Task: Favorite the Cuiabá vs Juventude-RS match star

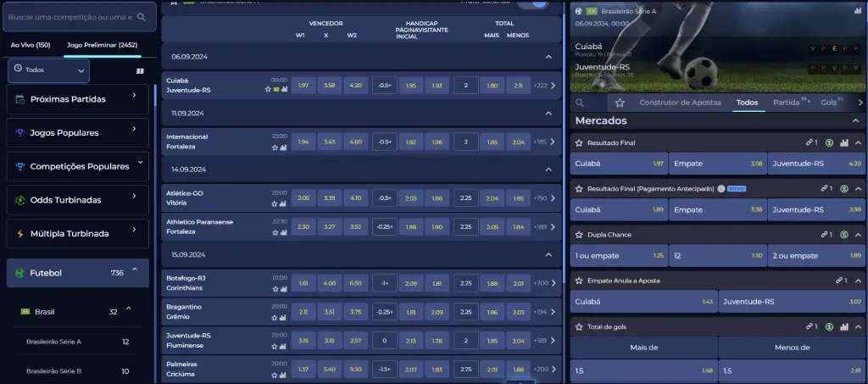Action: pos(268,89)
